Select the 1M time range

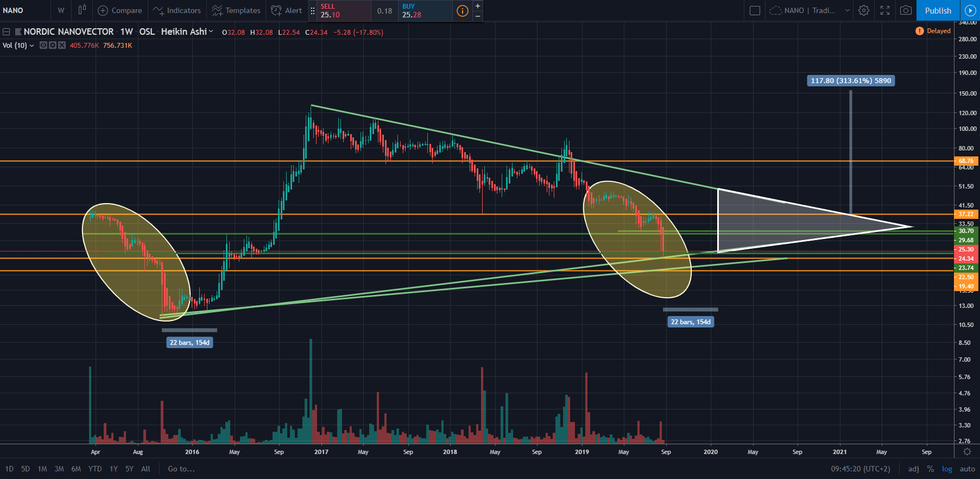click(x=42, y=469)
